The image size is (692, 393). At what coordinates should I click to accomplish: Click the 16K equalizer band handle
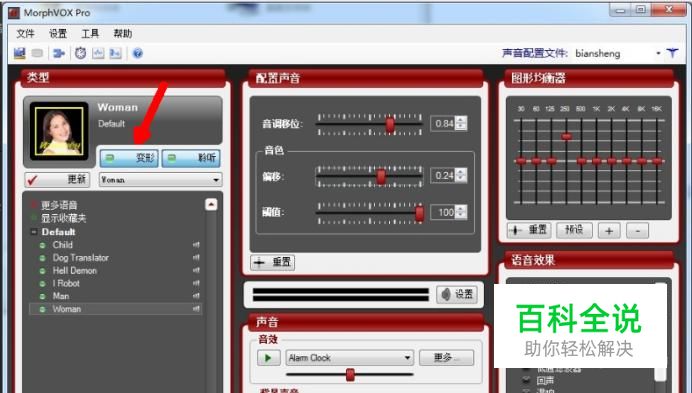click(x=657, y=161)
